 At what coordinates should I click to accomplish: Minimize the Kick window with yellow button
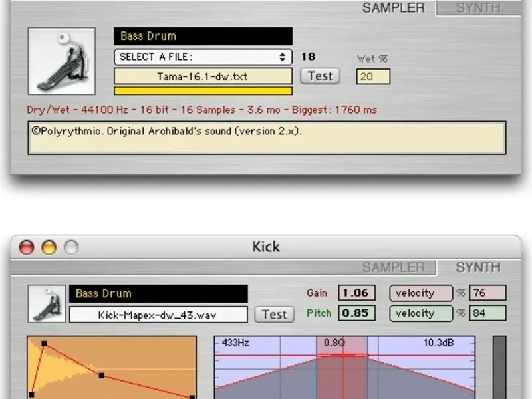[x=49, y=247]
